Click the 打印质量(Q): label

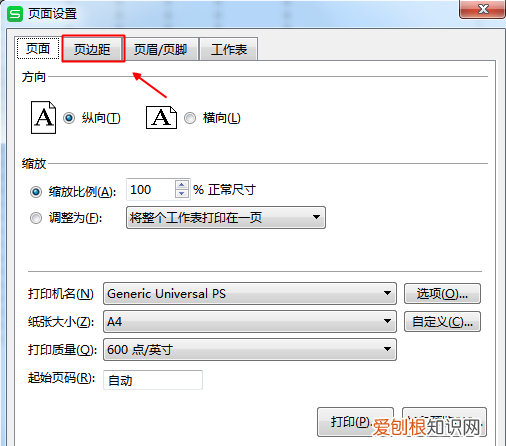click(x=62, y=350)
